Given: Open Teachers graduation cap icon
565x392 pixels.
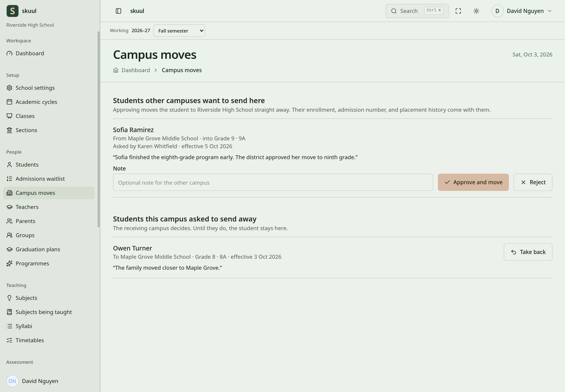Looking at the screenshot, I should coord(9,207).
